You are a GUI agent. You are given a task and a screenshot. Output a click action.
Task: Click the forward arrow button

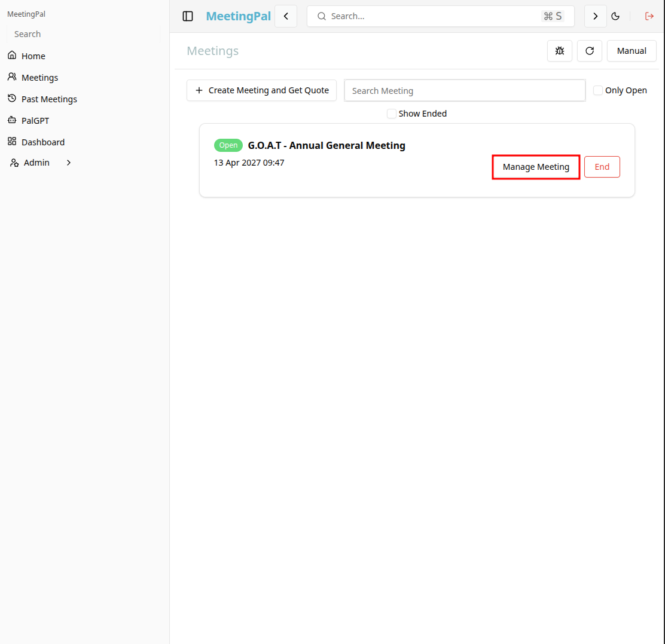(595, 16)
